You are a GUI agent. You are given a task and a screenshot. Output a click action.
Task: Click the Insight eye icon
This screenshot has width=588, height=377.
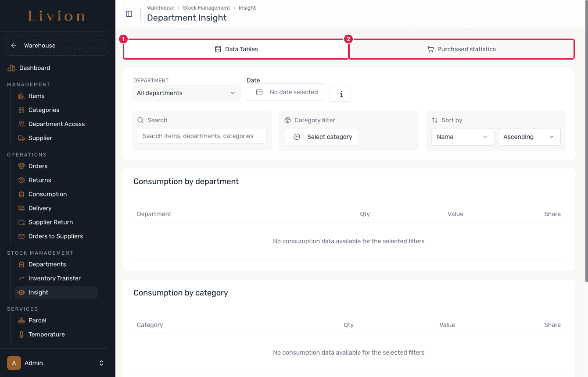pyautogui.click(x=22, y=292)
